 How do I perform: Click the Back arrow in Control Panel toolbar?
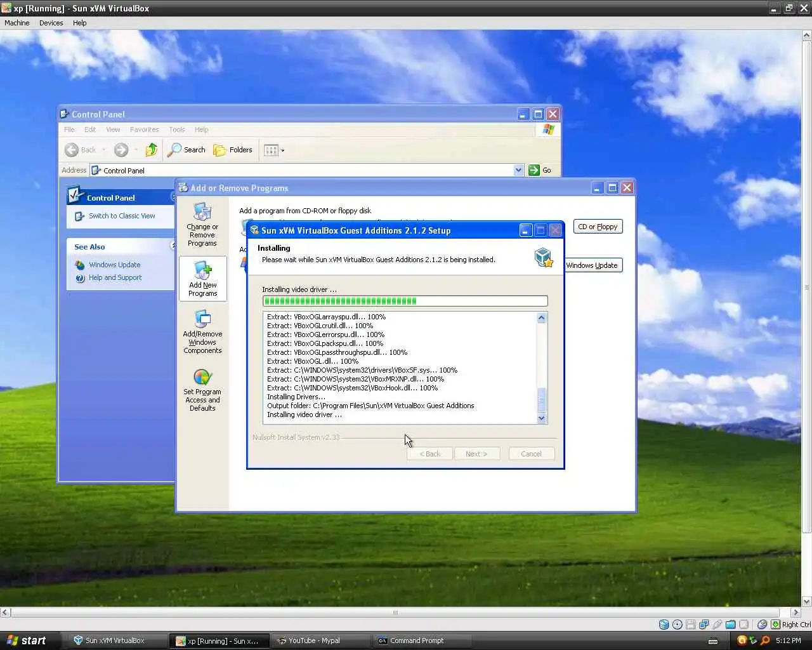(81, 150)
